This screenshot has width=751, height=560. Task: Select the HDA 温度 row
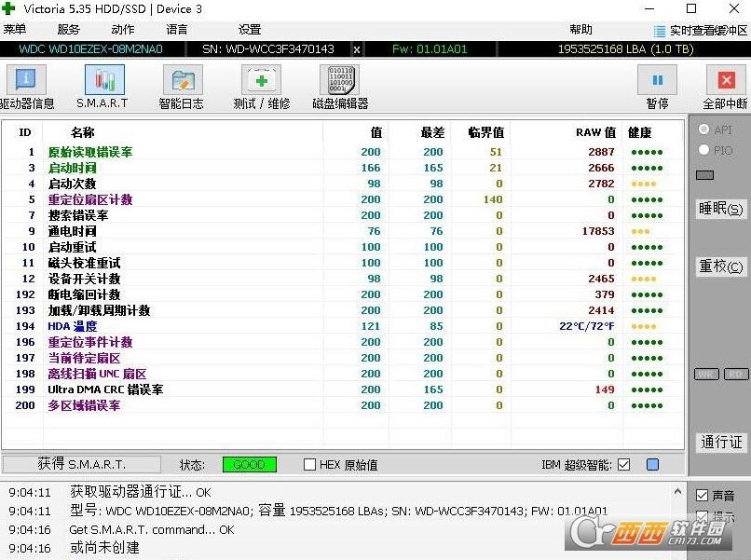[343, 326]
